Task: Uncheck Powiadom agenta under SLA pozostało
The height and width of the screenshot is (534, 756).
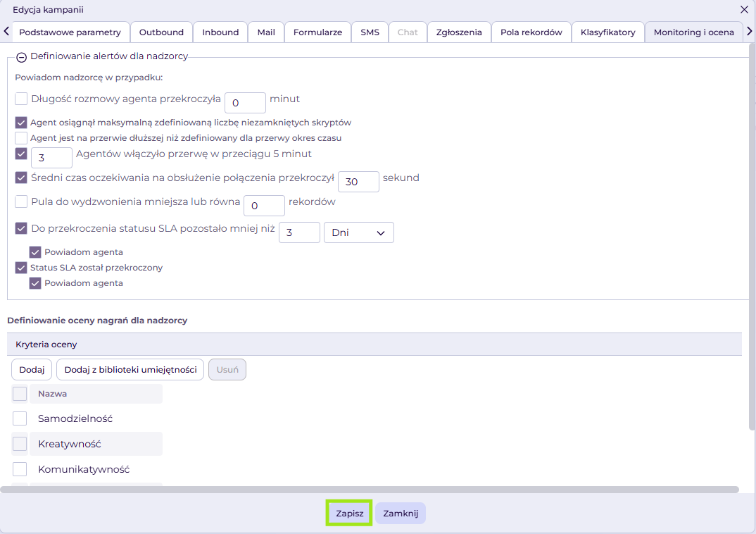Action: pos(35,252)
